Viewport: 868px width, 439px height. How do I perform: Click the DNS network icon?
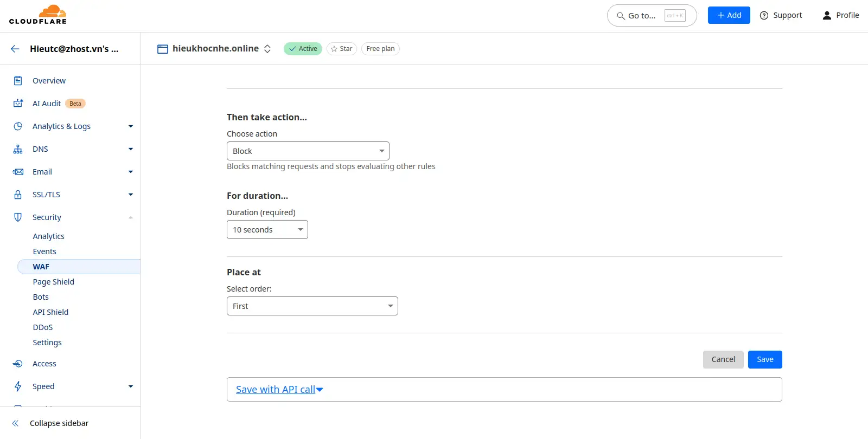pos(18,149)
